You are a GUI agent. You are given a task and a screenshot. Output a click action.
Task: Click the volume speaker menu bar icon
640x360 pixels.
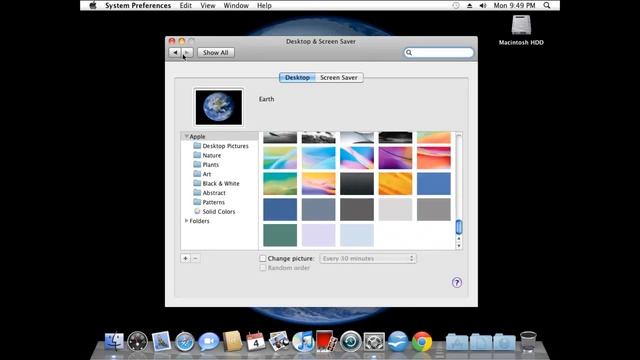click(x=483, y=6)
